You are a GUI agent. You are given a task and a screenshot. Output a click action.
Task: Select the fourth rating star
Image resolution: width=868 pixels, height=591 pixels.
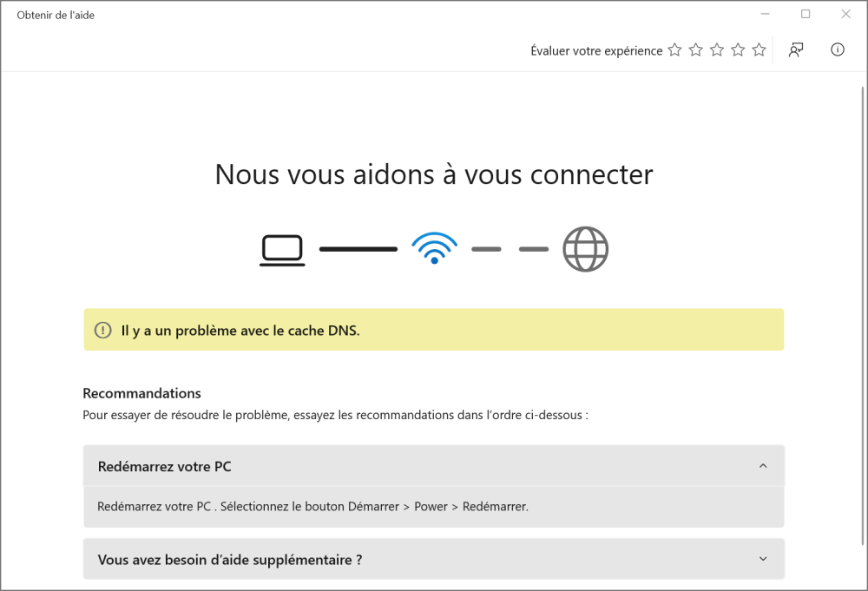coord(738,50)
